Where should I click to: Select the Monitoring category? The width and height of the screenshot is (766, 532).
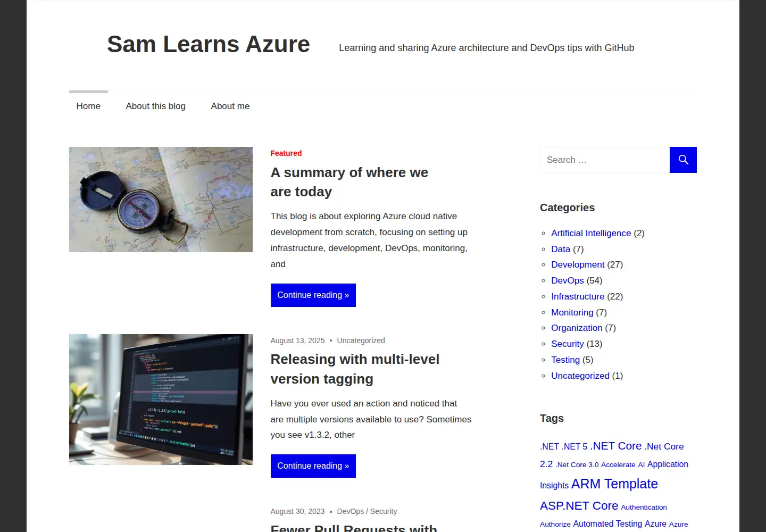(572, 312)
